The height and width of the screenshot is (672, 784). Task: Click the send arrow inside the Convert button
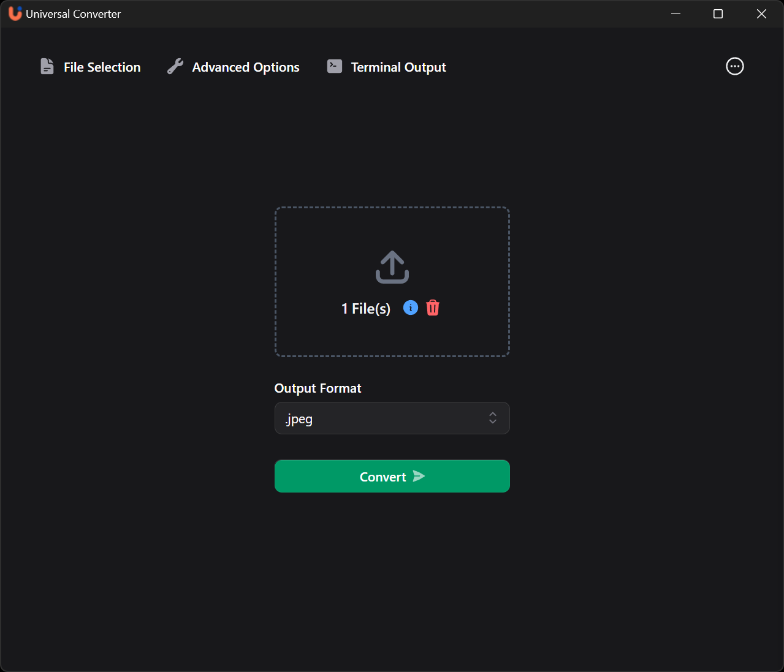pos(419,476)
